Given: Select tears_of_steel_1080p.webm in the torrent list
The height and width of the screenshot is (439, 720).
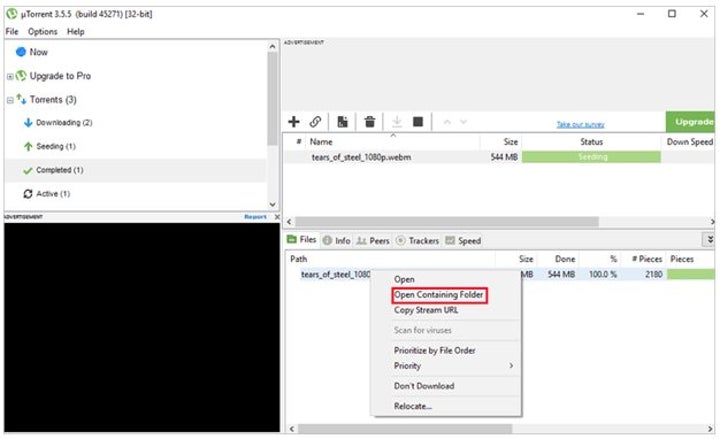Looking at the screenshot, I should click(x=360, y=157).
